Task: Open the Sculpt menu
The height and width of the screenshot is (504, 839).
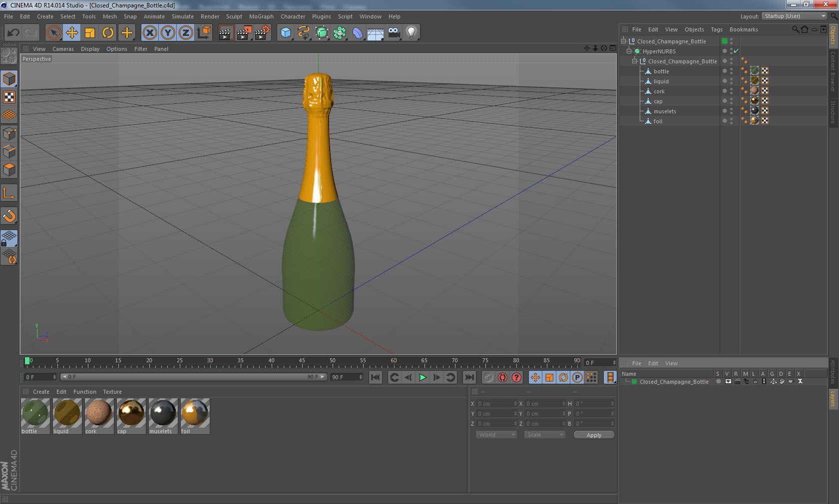Action: (x=234, y=16)
